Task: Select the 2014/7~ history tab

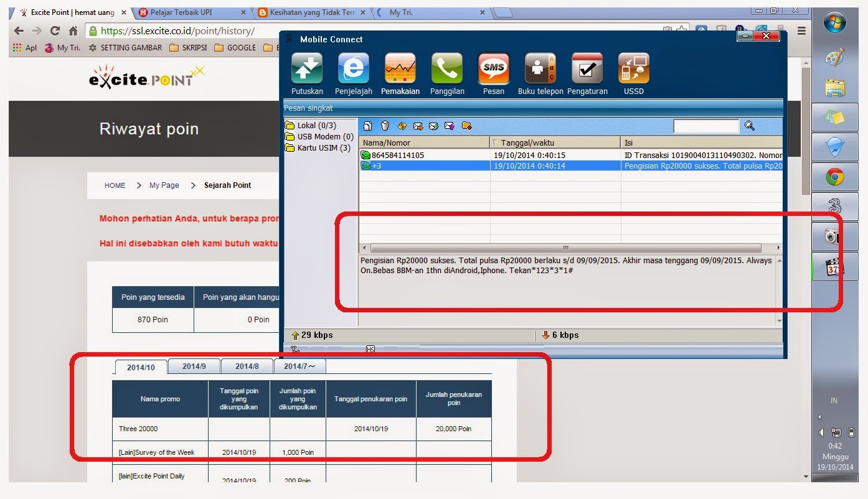Action: 300,366
